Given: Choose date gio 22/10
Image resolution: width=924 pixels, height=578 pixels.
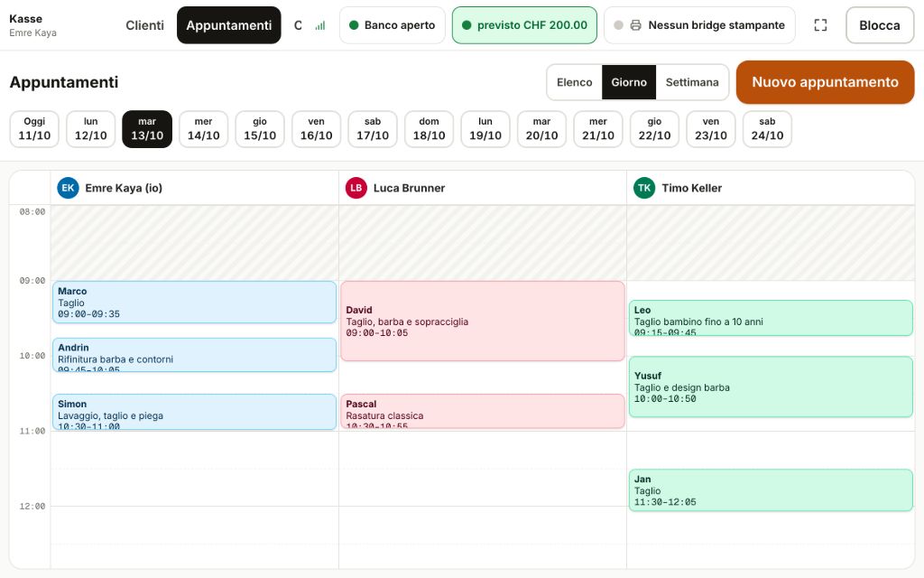Looking at the screenshot, I should (x=655, y=128).
